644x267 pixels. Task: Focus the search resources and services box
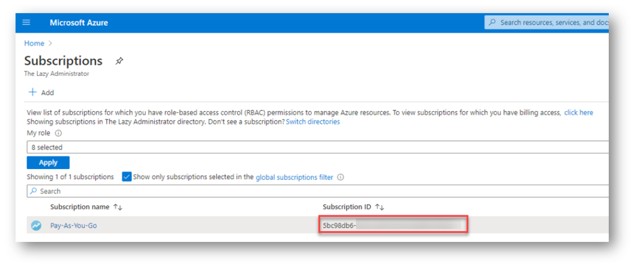[x=547, y=23]
